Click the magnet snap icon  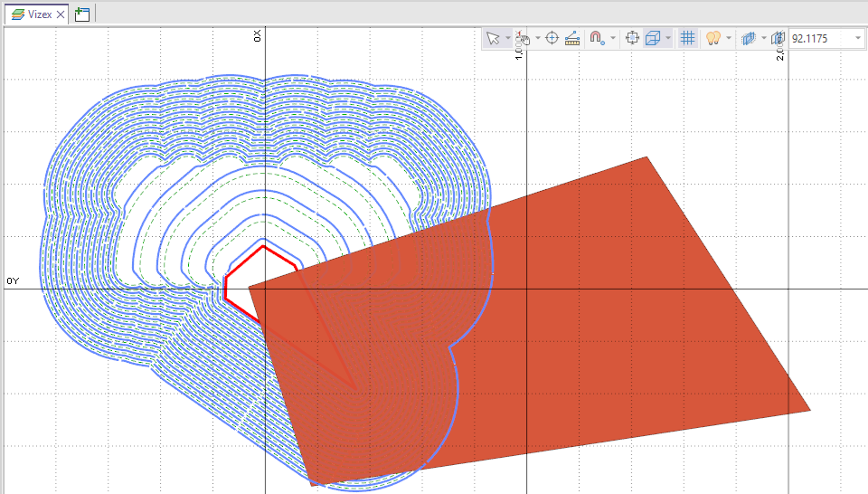[598, 38]
